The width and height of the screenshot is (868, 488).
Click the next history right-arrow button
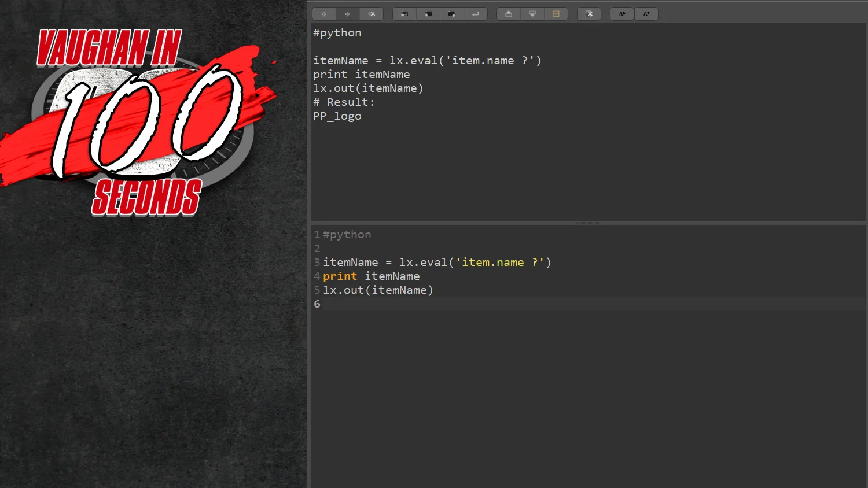(x=348, y=14)
